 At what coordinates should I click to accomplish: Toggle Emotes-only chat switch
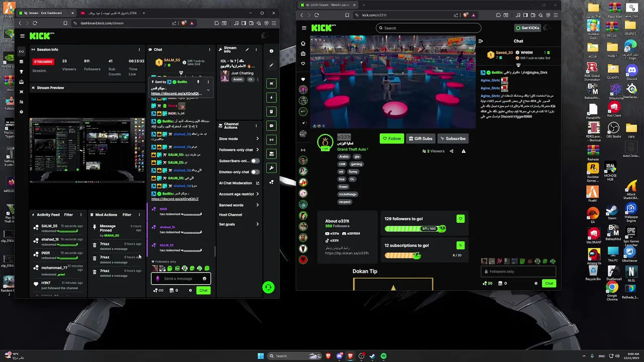pyautogui.click(x=255, y=172)
